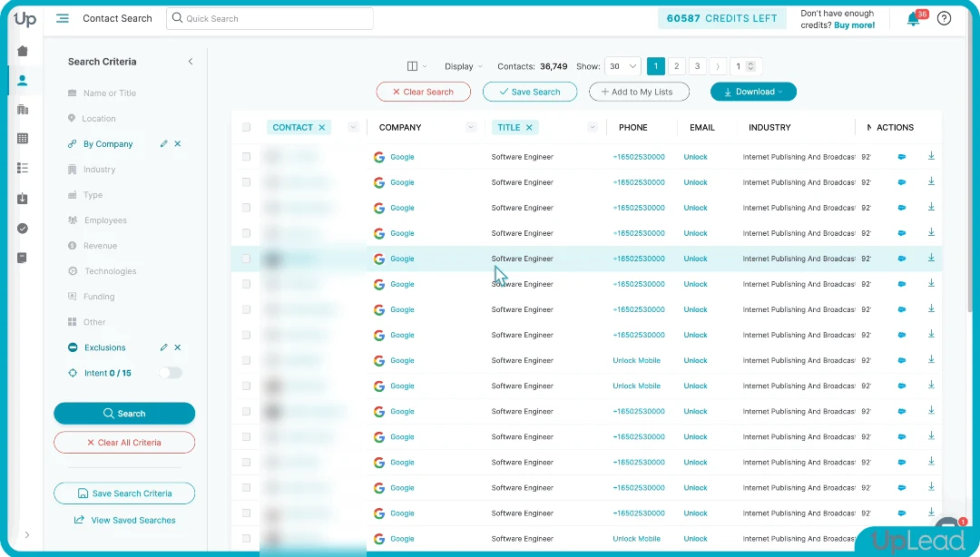Check the first contact row checkbox
This screenshot has width=980, height=557.
click(x=246, y=157)
